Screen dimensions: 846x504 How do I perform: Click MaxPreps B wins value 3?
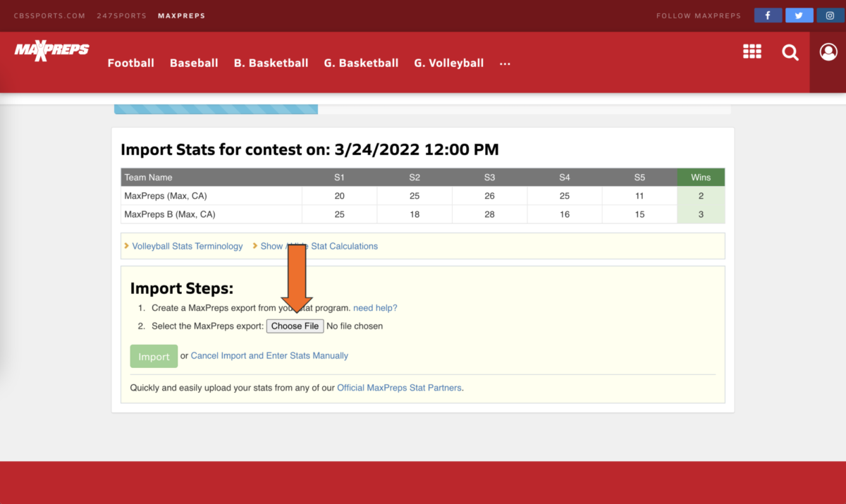click(701, 214)
